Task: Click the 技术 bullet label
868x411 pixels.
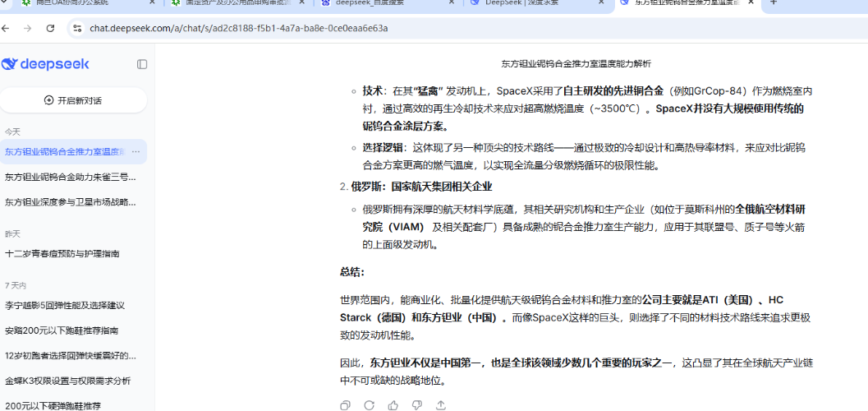Action: pyautogui.click(x=372, y=91)
